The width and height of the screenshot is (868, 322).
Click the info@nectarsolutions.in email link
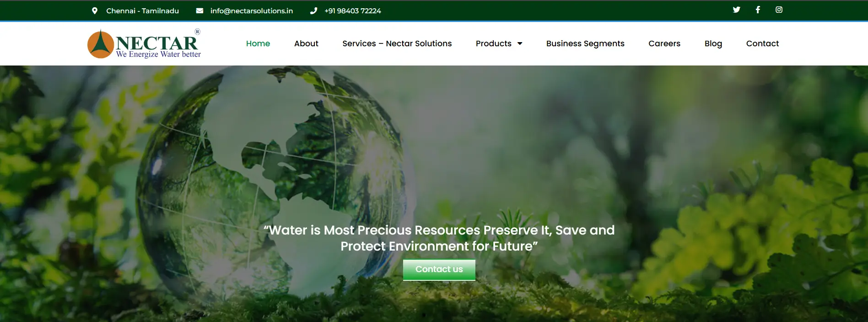coord(252,11)
